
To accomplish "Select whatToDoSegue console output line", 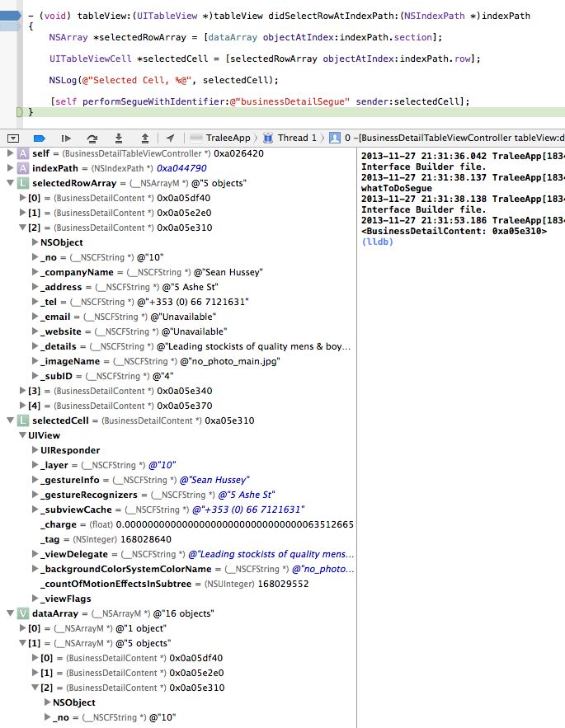I will [397, 188].
